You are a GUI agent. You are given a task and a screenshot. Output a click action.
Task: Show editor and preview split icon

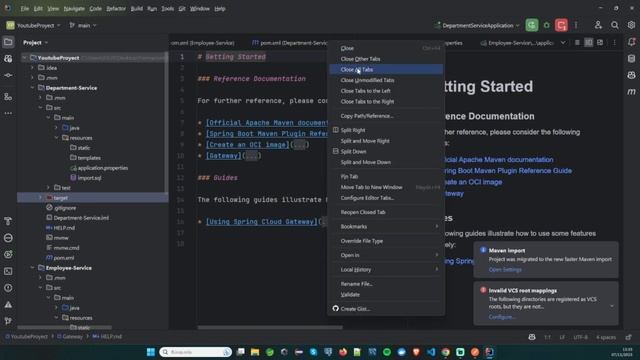(x=589, y=42)
